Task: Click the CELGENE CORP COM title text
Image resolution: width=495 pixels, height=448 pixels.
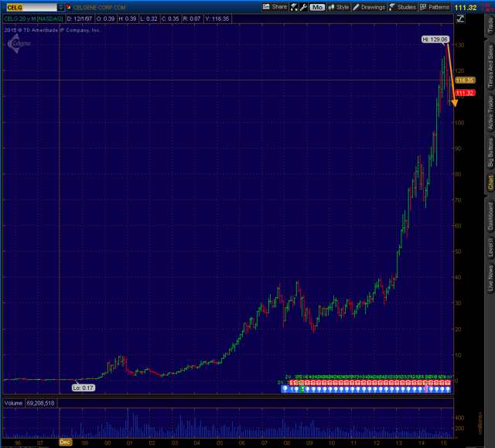Action: tap(100, 8)
